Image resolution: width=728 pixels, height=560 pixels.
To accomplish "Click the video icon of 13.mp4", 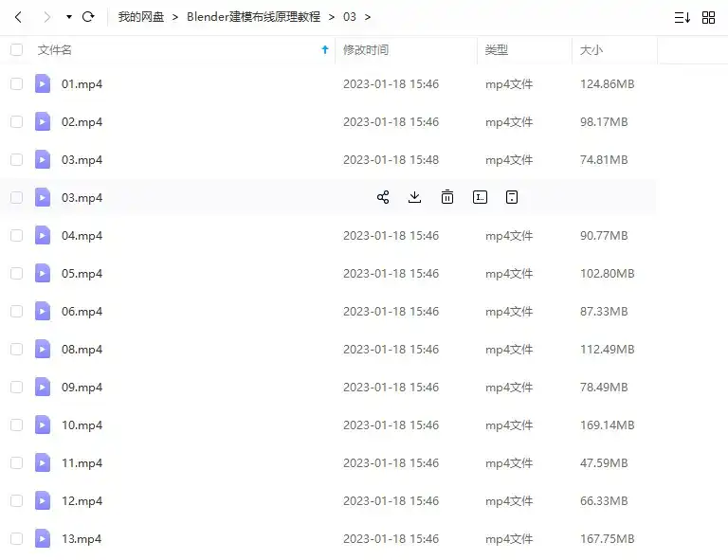I will point(43,538).
